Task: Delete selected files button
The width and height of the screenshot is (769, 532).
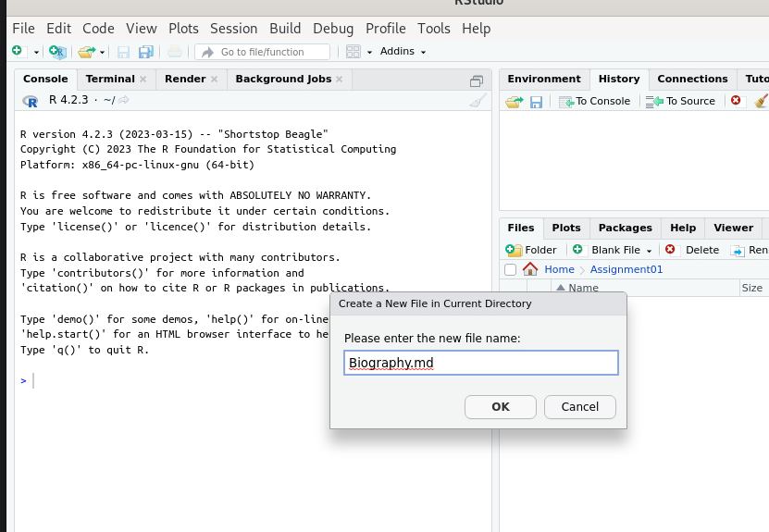Action: coord(692,250)
